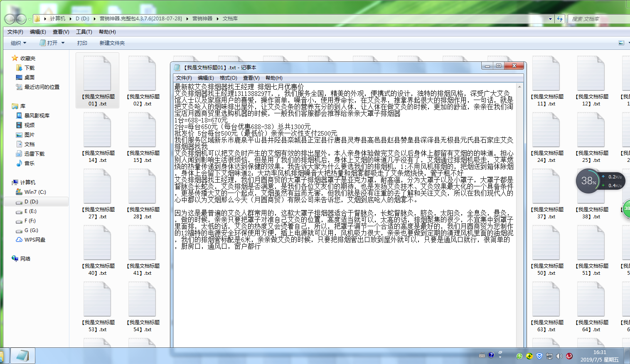Screen dimensions: 630x364
Task: Click the blue help question-mark tray icon
Action: (491, 355)
